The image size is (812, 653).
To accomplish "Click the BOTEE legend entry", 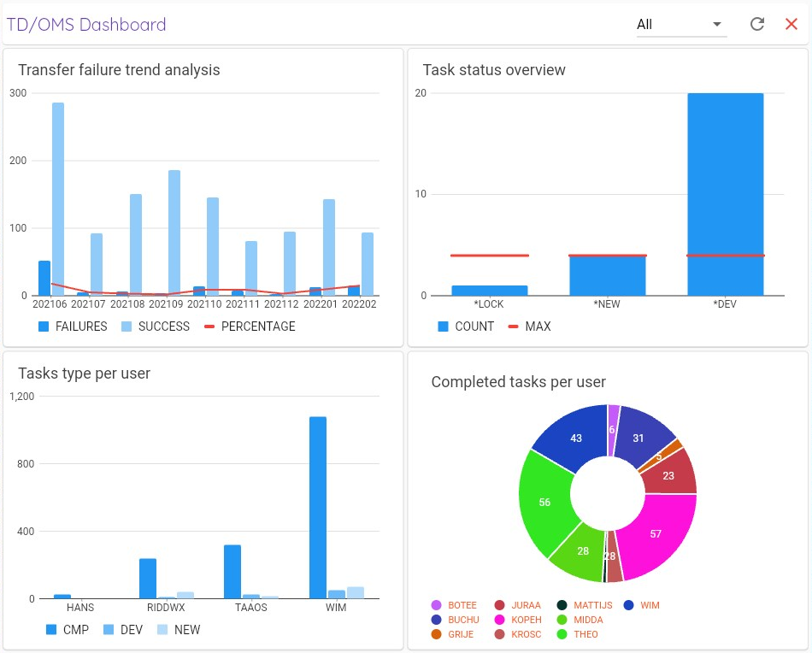I will point(454,605).
